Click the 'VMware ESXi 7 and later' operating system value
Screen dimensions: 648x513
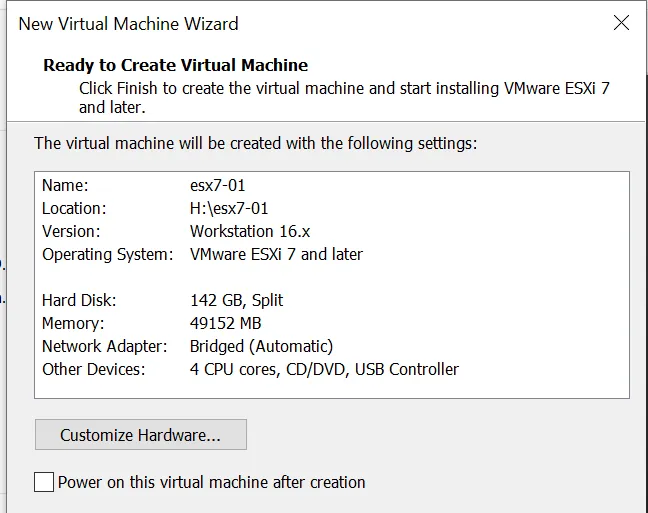tap(276, 254)
